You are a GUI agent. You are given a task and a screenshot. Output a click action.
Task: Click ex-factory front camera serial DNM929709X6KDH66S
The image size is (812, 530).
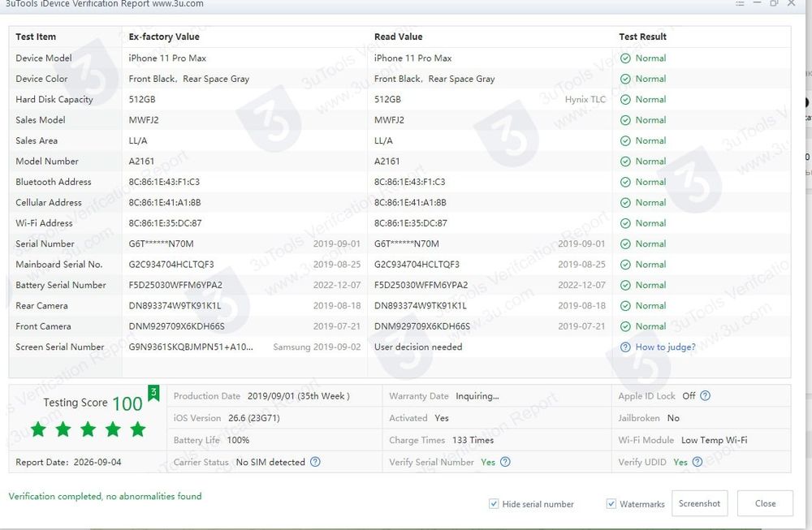pos(176,326)
